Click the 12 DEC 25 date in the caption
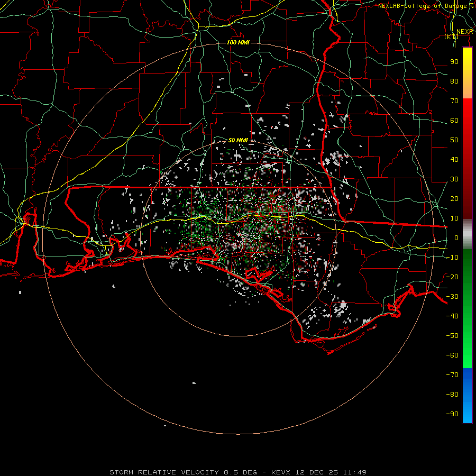 317,472
